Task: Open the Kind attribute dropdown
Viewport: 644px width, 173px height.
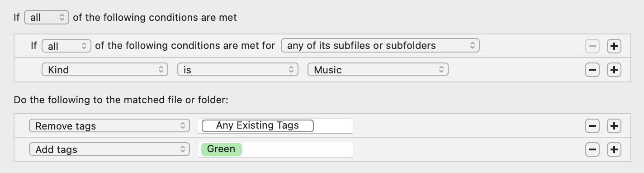Action: tap(104, 70)
